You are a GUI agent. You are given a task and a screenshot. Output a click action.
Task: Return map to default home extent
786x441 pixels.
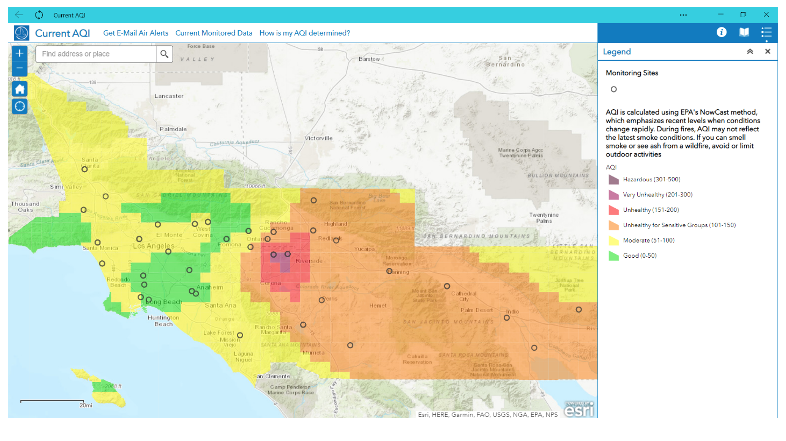click(x=19, y=88)
